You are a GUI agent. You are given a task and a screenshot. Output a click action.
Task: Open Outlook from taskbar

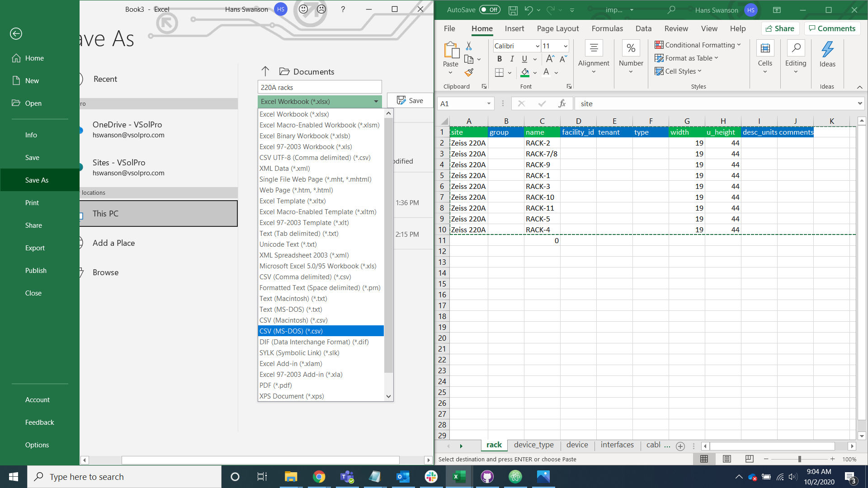(x=403, y=477)
